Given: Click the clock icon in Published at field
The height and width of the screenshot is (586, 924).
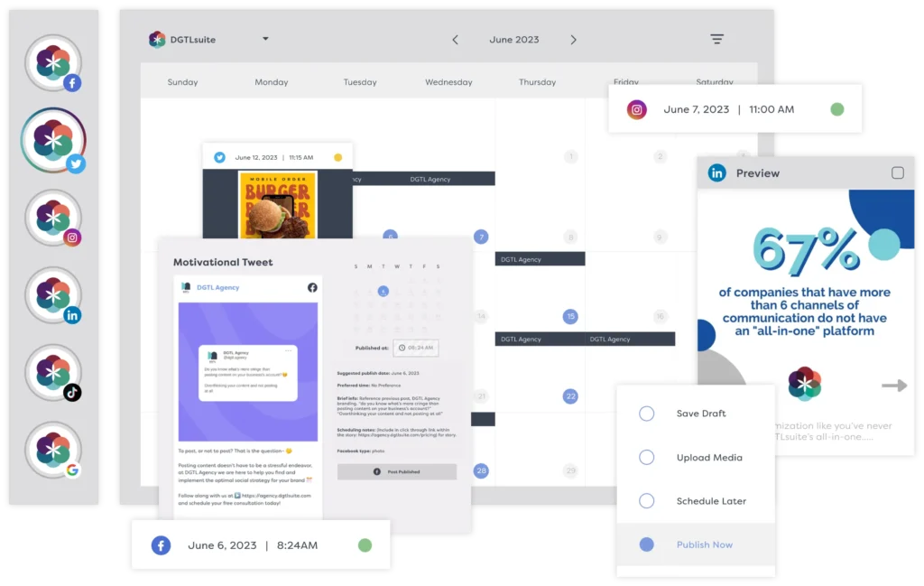Looking at the screenshot, I should [x=402, y=348].
